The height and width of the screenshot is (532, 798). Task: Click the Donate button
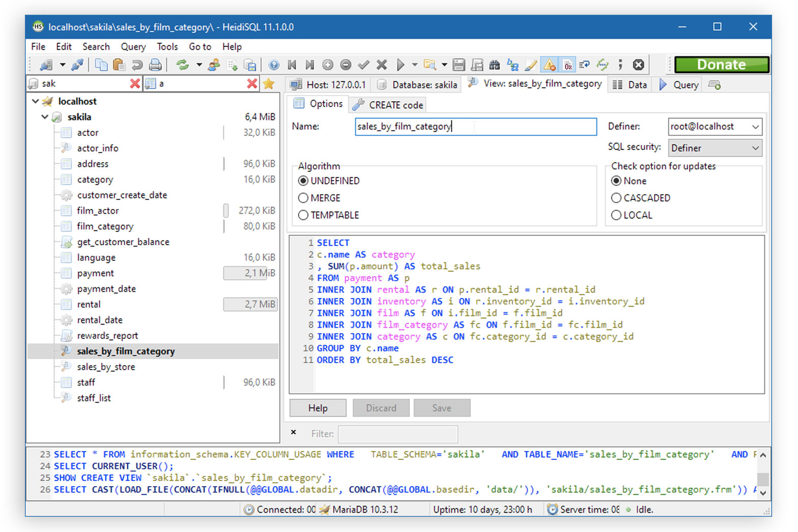(721, 64)
